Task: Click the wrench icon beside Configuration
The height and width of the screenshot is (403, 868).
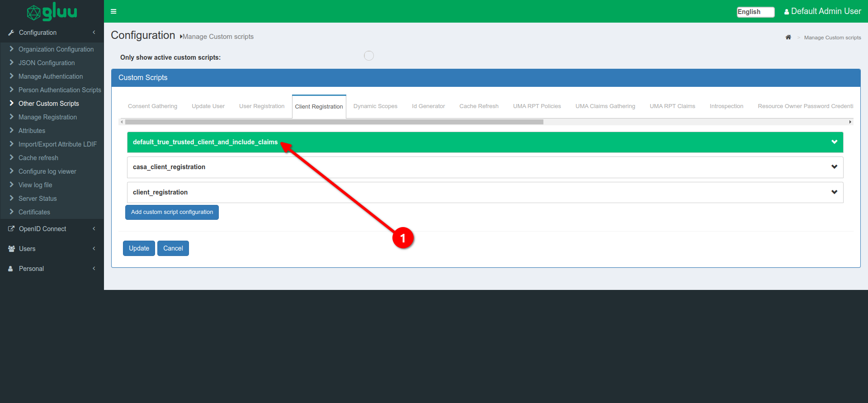Action: click(x=11, y=33)
